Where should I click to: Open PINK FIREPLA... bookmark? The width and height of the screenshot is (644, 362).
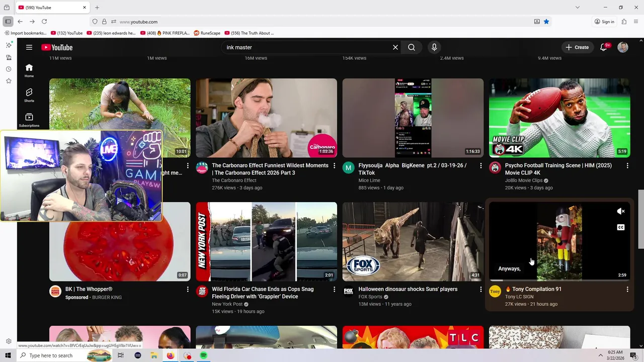[165, 33]
